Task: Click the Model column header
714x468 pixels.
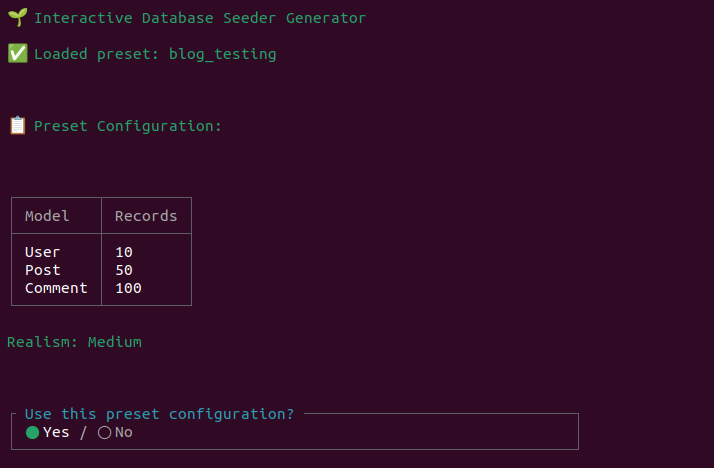Action: (47, 216)
